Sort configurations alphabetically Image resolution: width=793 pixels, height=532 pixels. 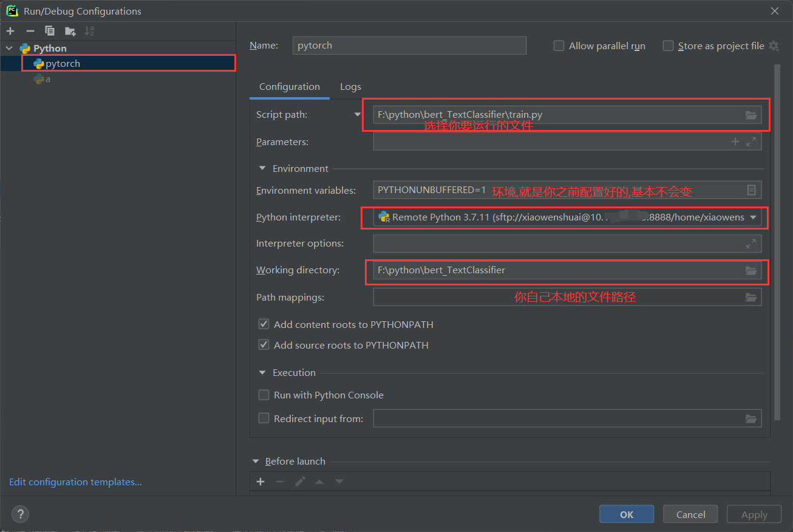coord(89,31)
